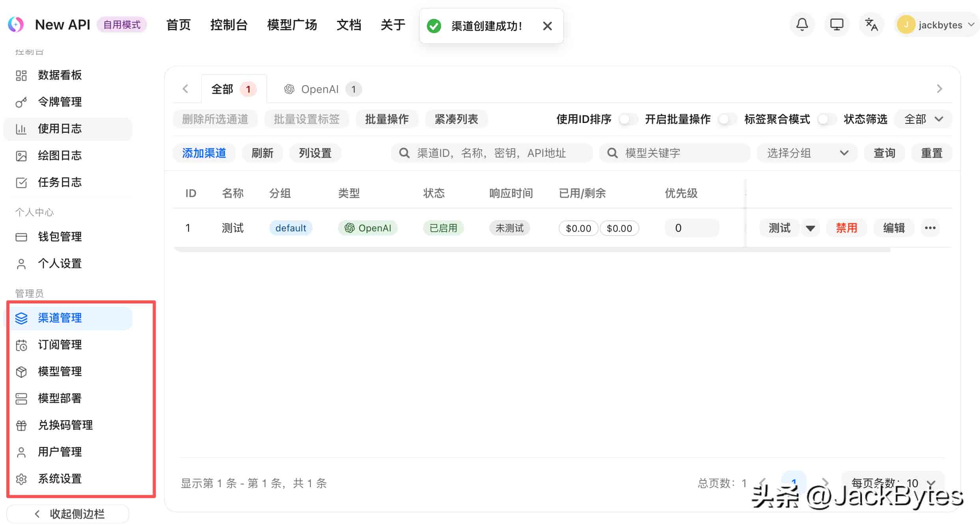Click the 订阅管理 calendar icon
Screen dimensions: 980x525
[21, 345]
